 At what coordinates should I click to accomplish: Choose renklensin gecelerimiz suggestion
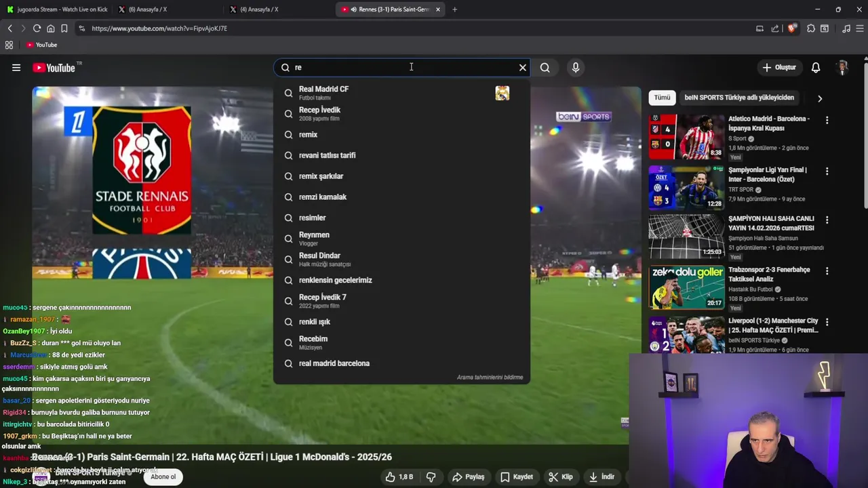(x=401, y=280)
